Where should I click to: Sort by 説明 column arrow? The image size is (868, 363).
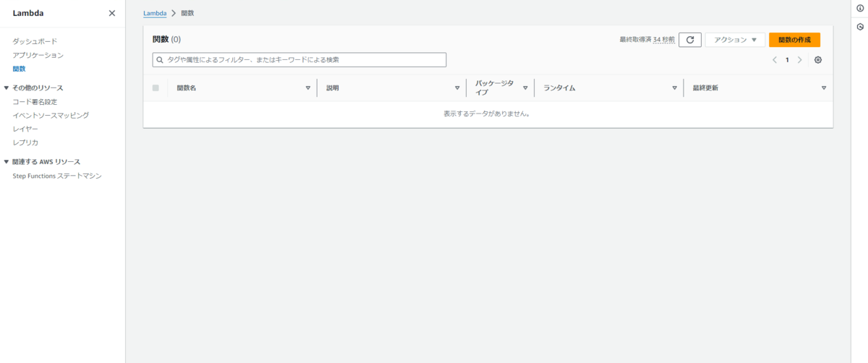pyautogui.click(x=457, y=88)
